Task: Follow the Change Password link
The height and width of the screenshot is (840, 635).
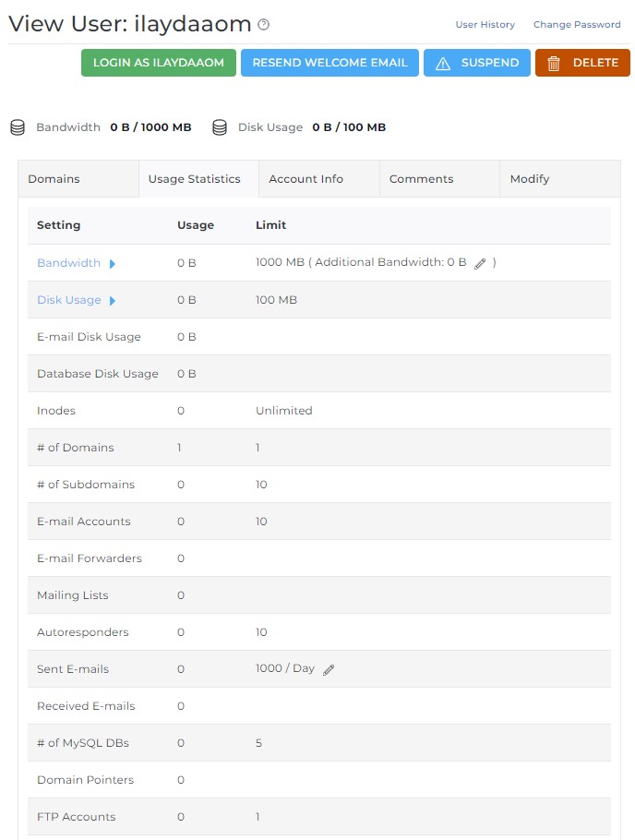Action: pyautogui.click(x=577, y=25)
